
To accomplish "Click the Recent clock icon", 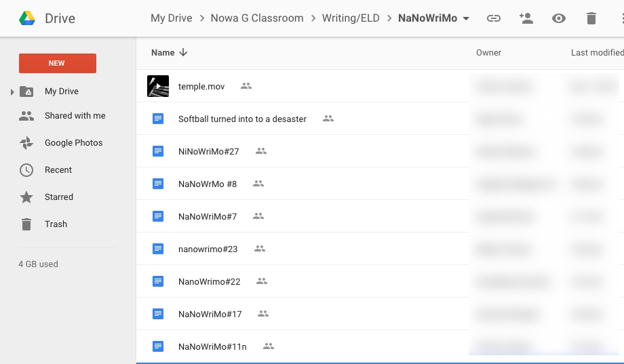I will tap(26, 170).
